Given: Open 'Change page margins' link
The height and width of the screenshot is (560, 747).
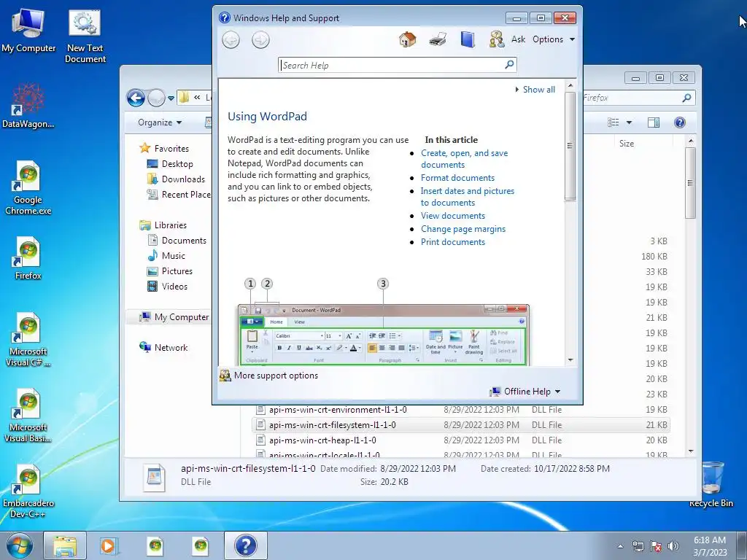Looking at the screenshot, I should [x=463, y=229].
